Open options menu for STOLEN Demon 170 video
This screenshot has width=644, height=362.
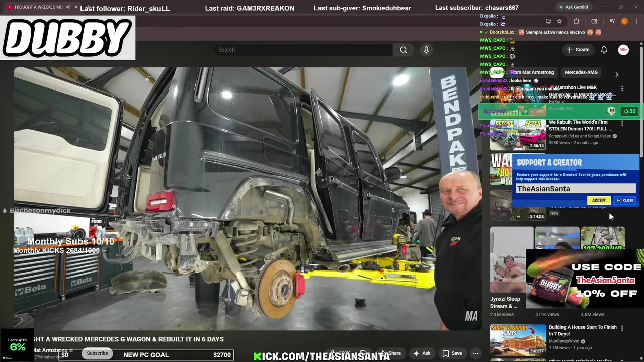tap(622, 123)
